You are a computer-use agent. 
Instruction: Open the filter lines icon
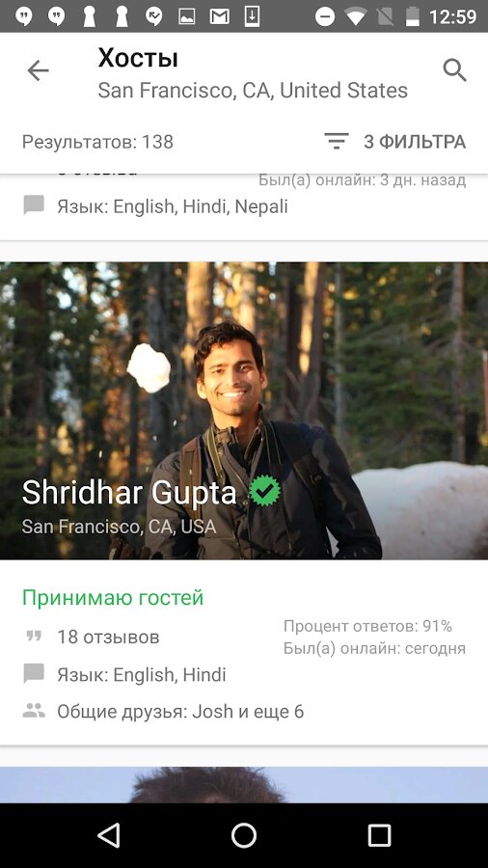(x=337, y=142)
